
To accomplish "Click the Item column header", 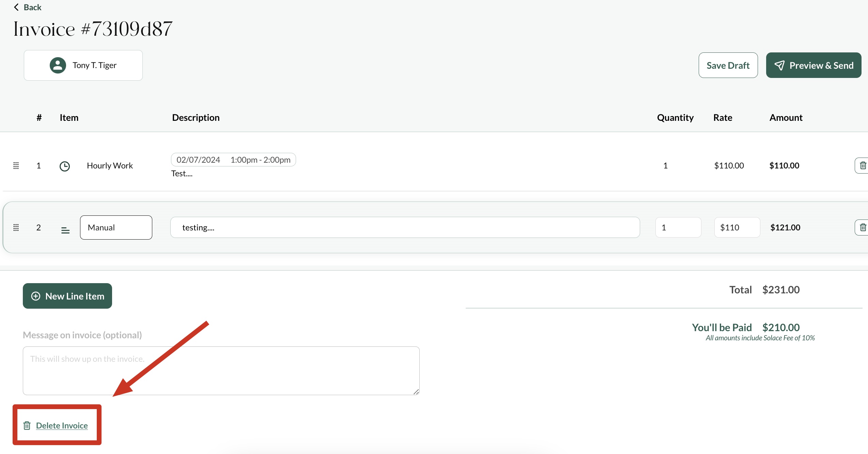I will click(69, 117).
